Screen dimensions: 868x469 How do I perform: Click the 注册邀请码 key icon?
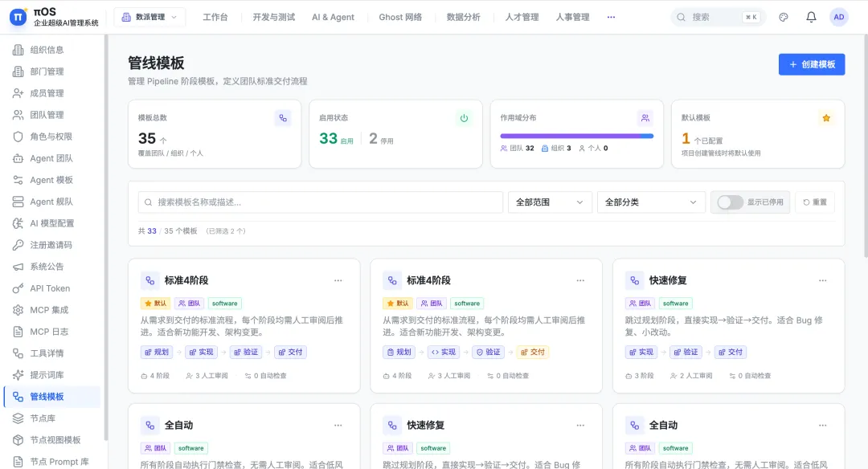18,245
